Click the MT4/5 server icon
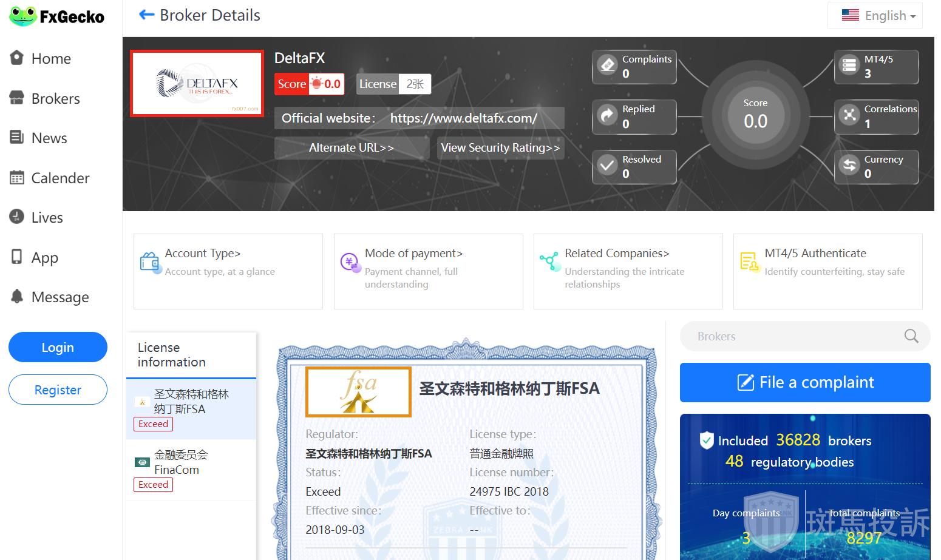 tap(849, 65)
